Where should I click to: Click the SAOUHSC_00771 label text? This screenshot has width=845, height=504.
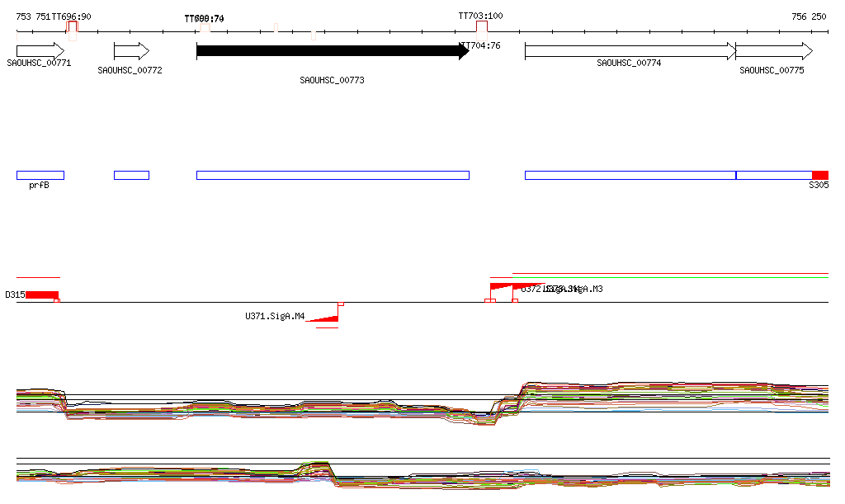point(39,63)
